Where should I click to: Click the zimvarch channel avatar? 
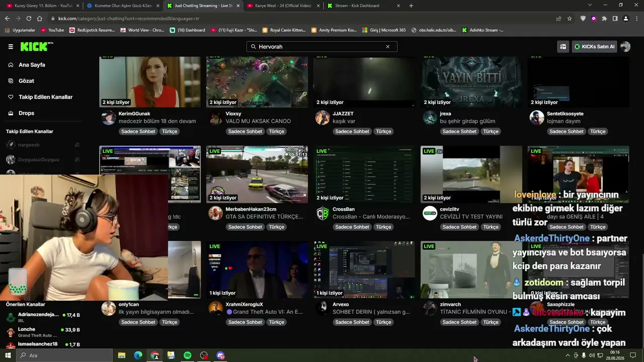click(x=430, y=308)
